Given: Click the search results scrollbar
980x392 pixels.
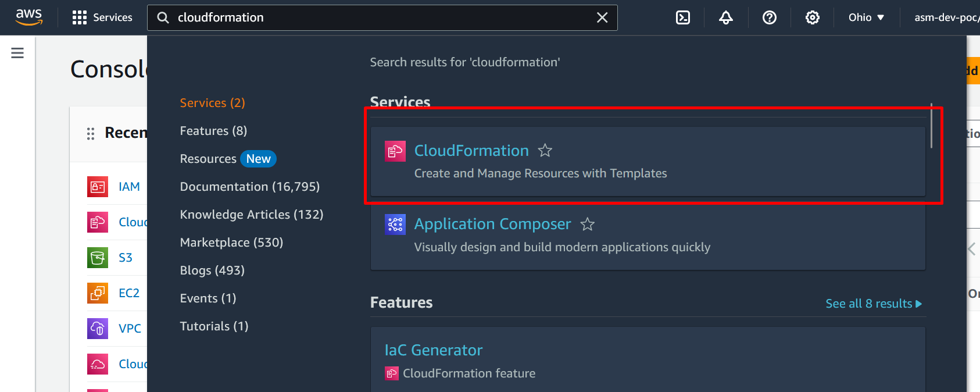Looking at the screenshot, I should pyautogui.click(x=931, y=126).
